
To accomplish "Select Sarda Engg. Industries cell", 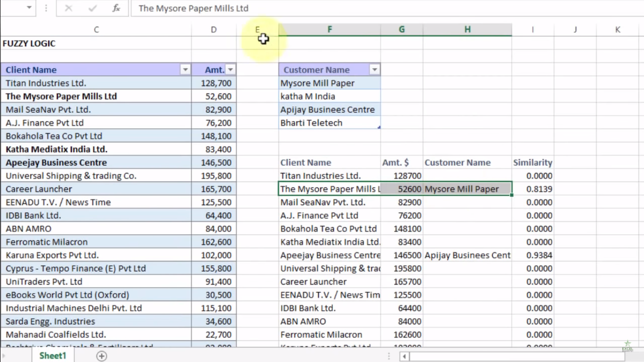I will (96, 321).
